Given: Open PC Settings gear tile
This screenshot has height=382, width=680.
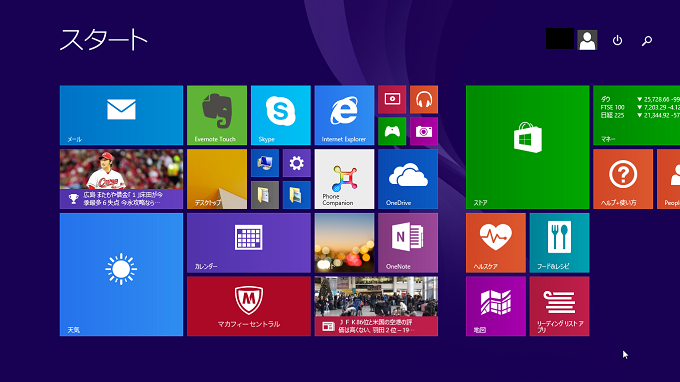Looking at the screenshot, I should click(297, 163).
